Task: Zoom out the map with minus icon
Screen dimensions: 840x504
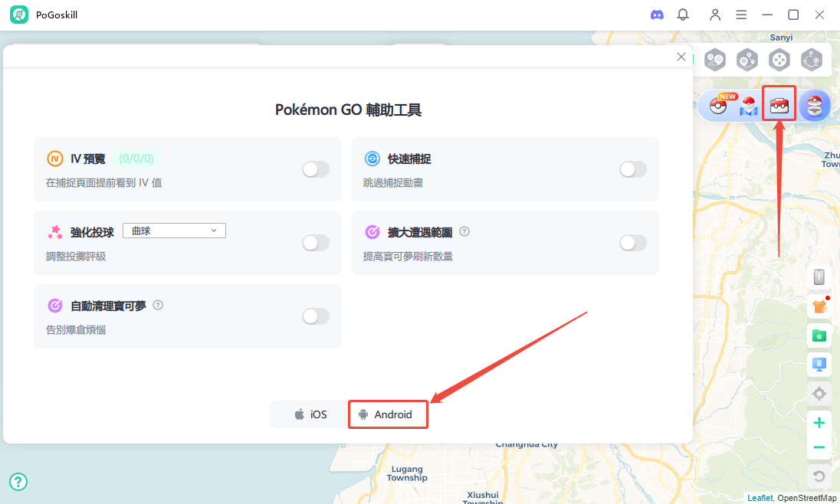Action: [x=819, y=447]
